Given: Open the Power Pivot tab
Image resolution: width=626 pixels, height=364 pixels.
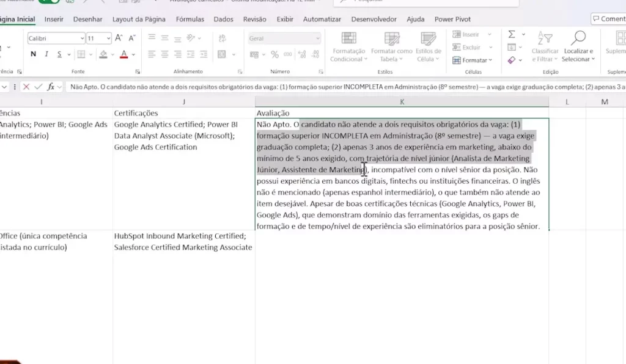Looking at the screenshot, I should (x=452, y=19).
